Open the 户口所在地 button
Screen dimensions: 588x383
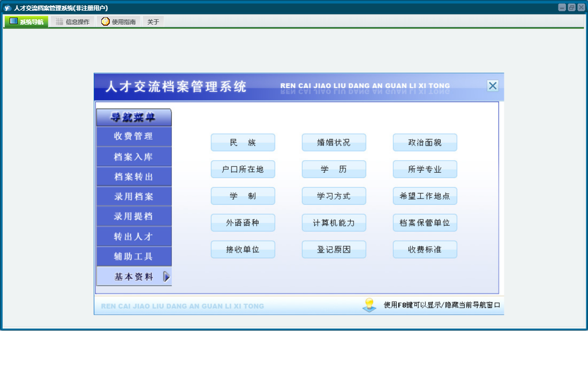coord(243,170)
